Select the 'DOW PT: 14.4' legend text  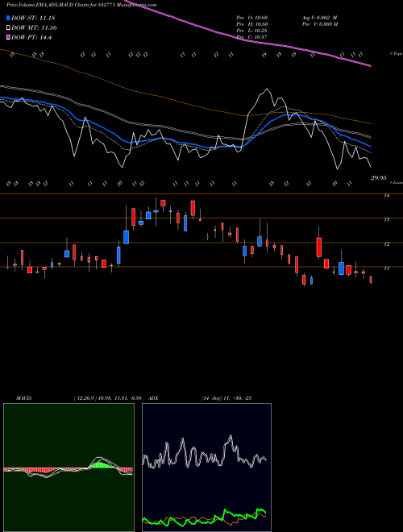31,38
